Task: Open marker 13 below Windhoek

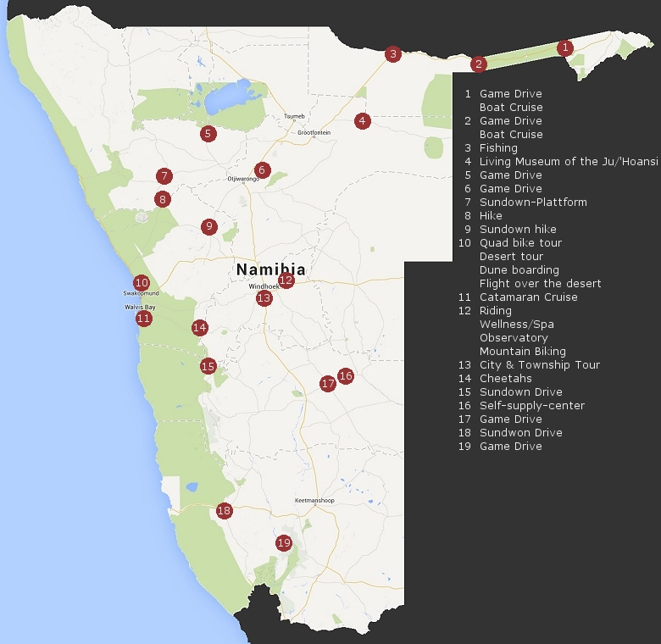Action: 264,298
